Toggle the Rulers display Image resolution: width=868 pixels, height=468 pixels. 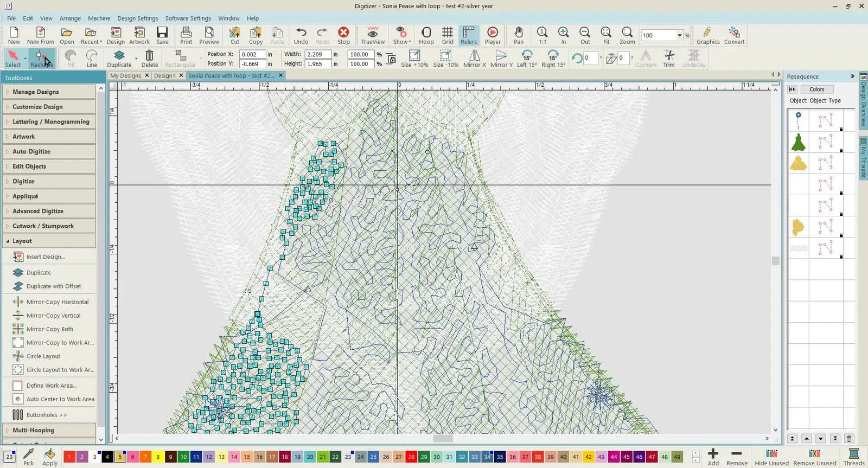(469, 35)
